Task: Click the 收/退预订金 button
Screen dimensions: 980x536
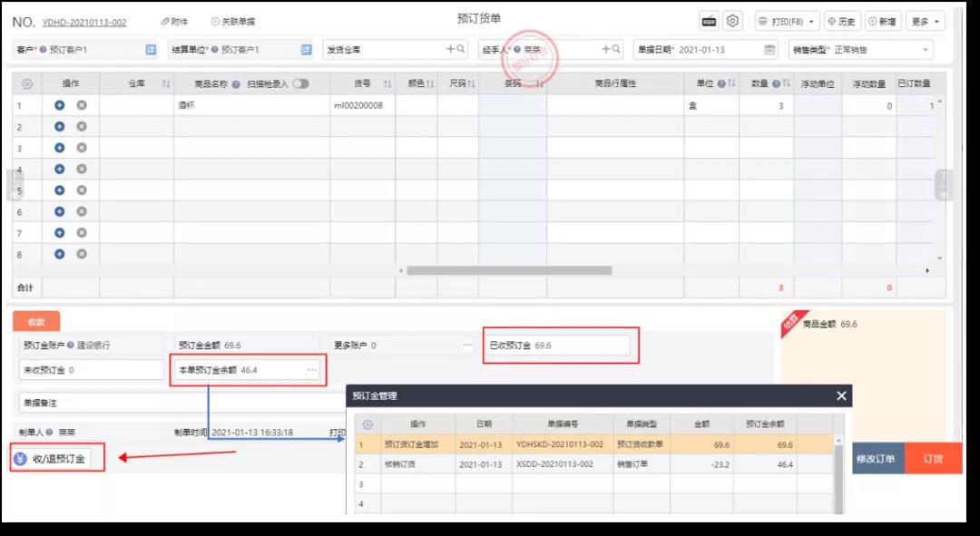Action: [x=52, y=459]
